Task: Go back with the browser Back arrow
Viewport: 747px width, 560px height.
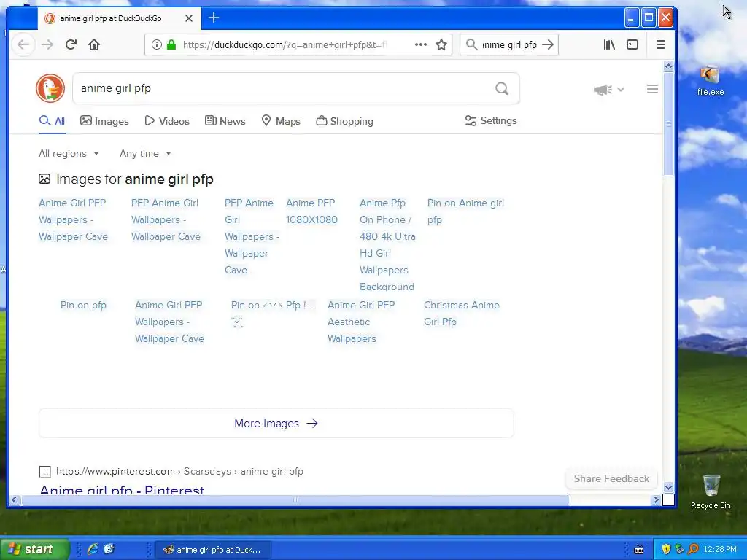Action: 23,44
